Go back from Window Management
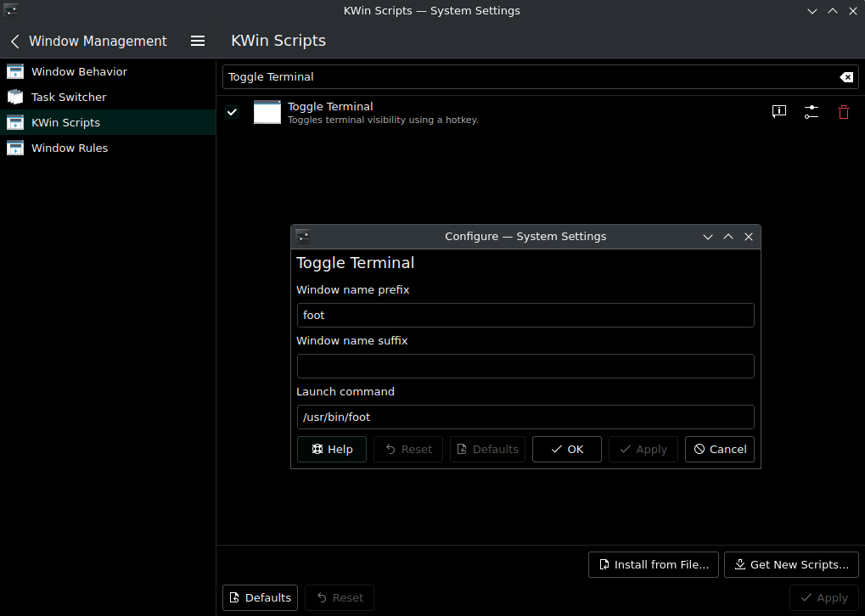 (15, 41)
